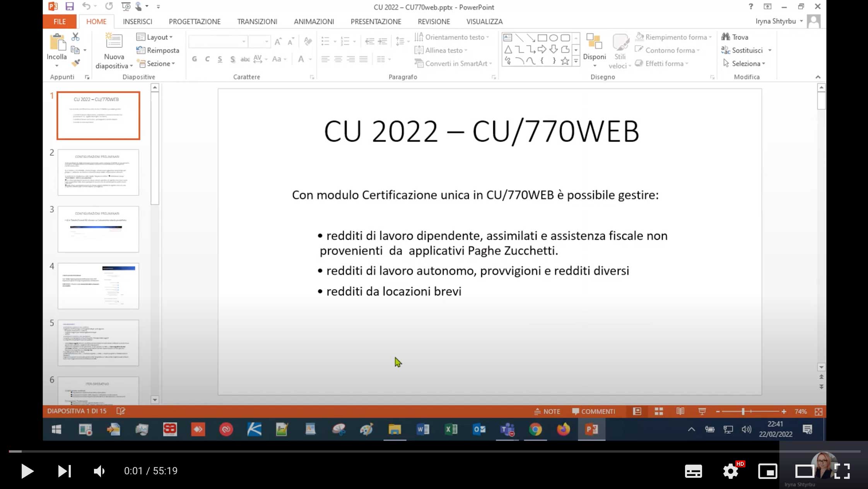Select the text box shape icon
Screen dimensions: 868x489
point(508,38)
